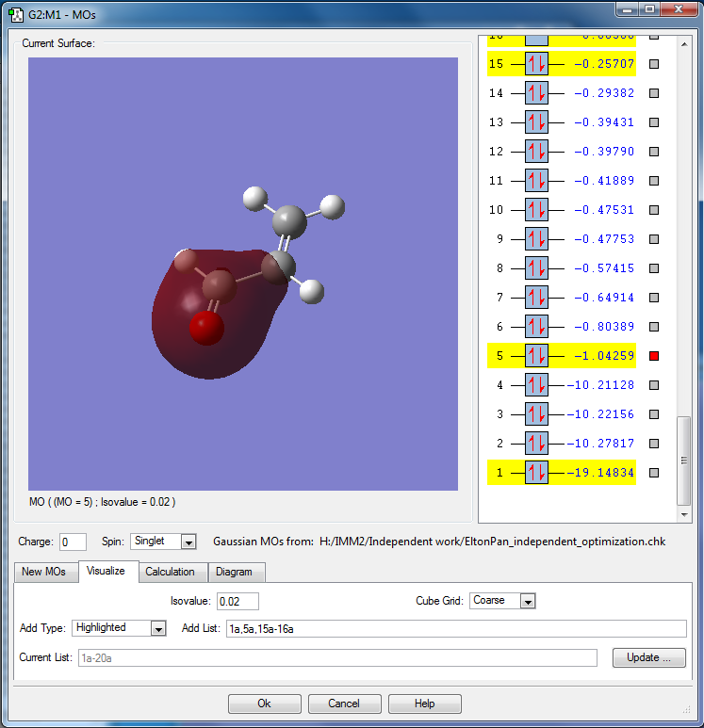
Task: Toggle surface square for orbital 12
Action: pos(654,152)
